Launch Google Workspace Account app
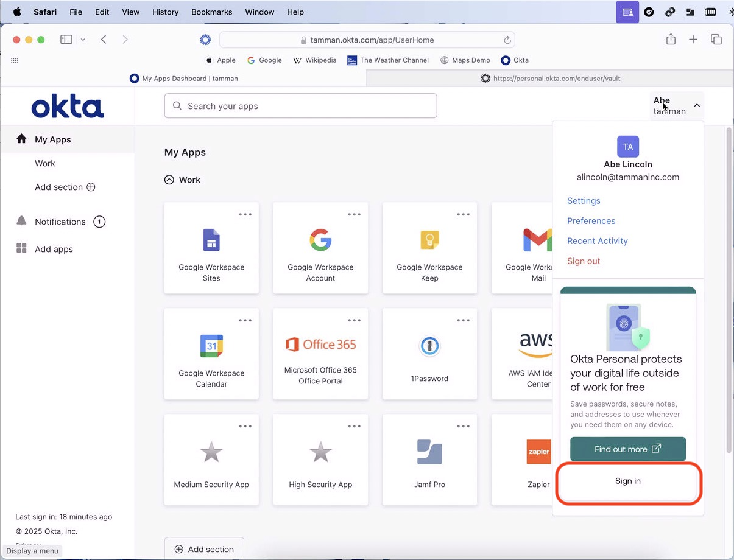The width and height of the screenshot is (734, 560). (320, 248)
